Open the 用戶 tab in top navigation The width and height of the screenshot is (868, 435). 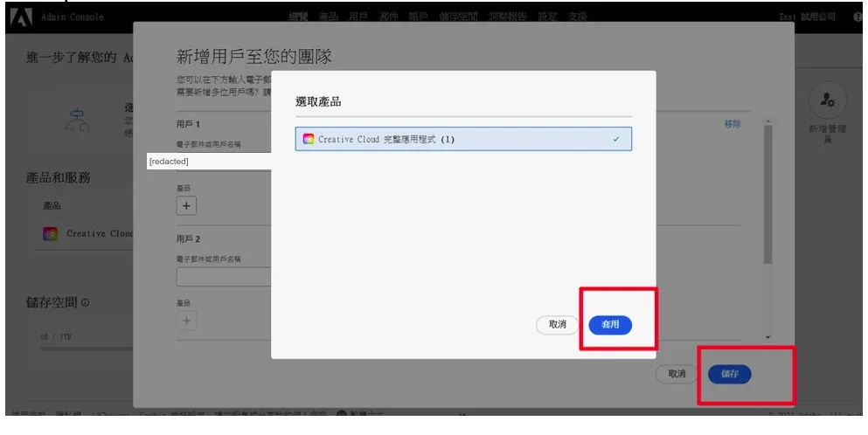[358, 17]
